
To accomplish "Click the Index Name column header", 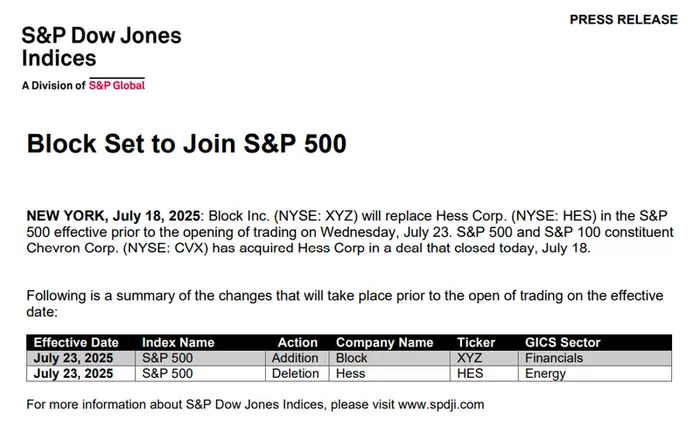I will (178, 342).
